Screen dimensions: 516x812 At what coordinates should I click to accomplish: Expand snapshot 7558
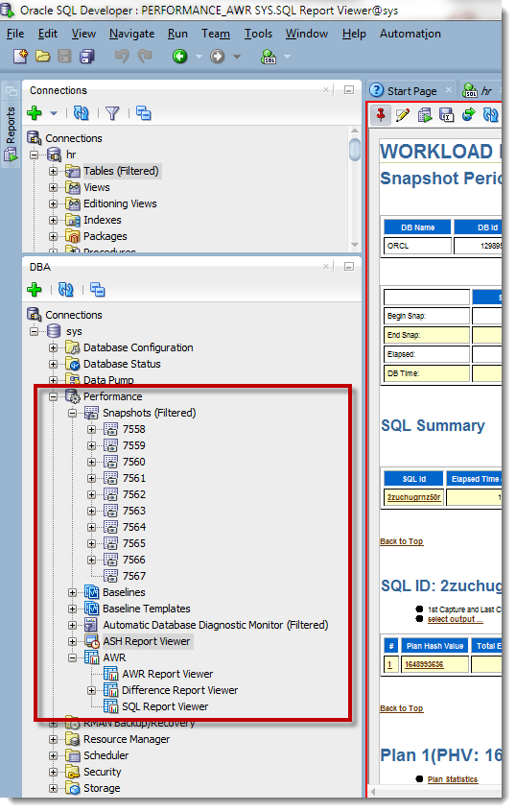(92, 429)
